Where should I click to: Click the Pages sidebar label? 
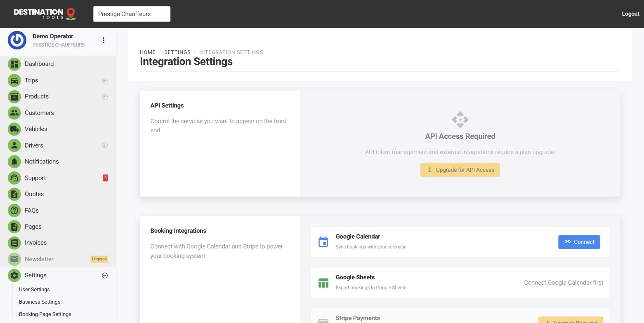tap(33, 227)
